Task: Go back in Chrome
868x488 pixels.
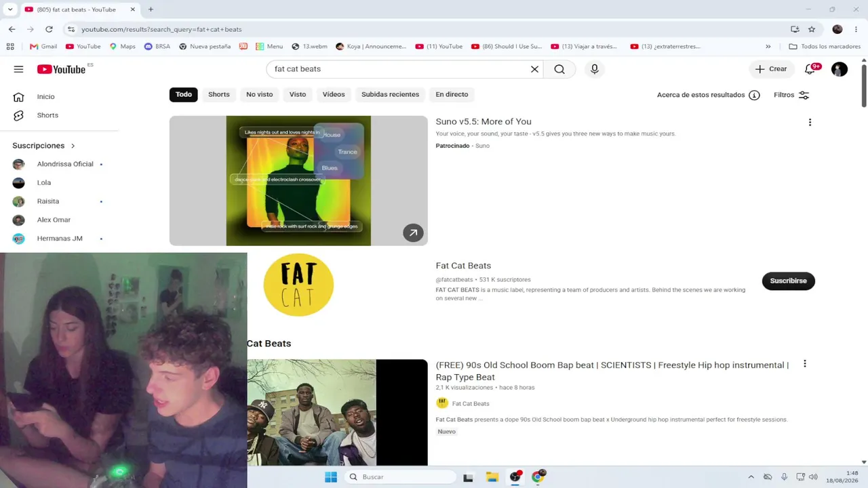Action: coord(12,29)
